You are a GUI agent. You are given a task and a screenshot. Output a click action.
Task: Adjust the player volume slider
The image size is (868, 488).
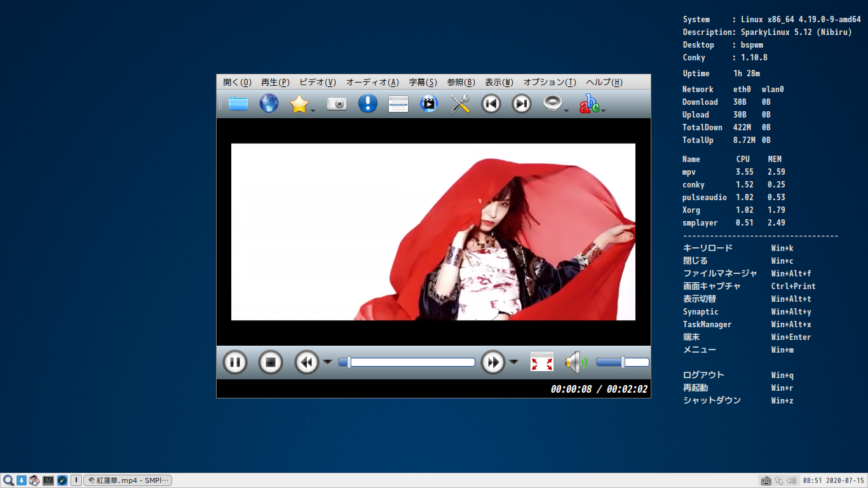pos(623,362)
